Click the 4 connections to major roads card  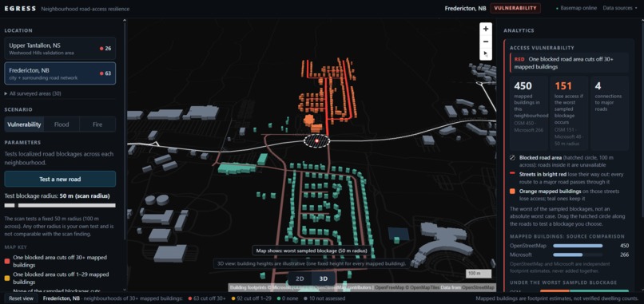610,113
